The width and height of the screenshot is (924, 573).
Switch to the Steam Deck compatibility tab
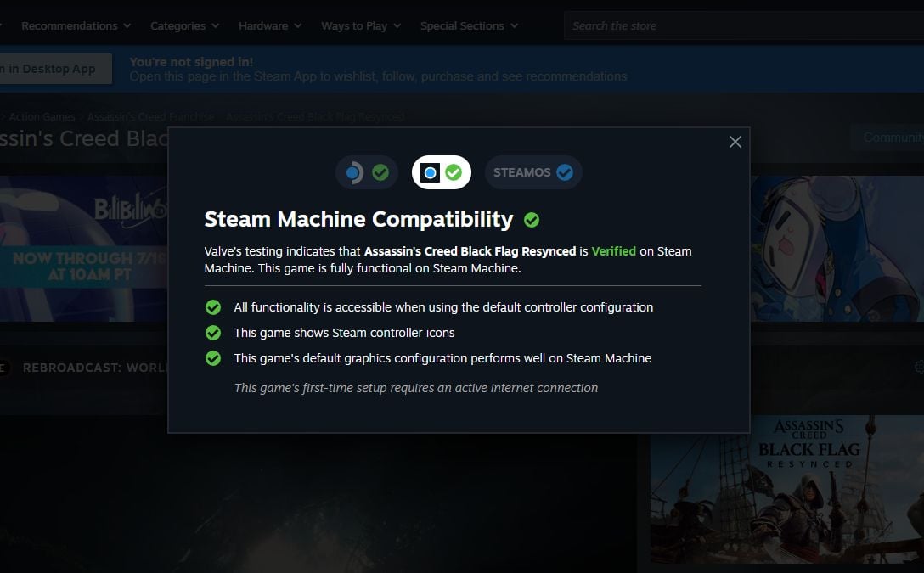click(x=367, y=172)
